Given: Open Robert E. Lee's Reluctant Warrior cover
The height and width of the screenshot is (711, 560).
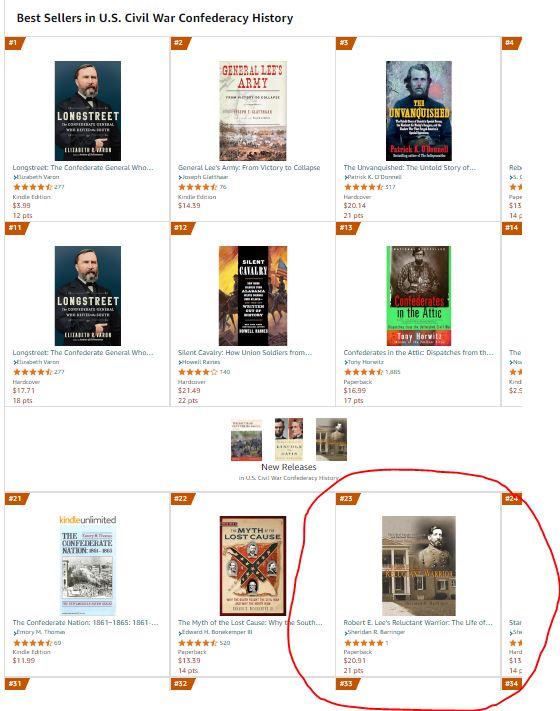Looking at the screenshot, I should (419, 565).
